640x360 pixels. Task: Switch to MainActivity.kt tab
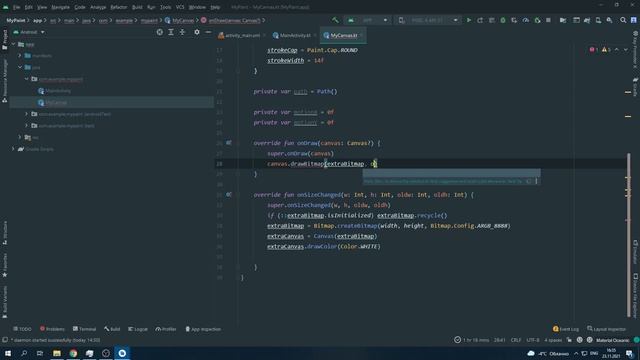pos(295,36)
